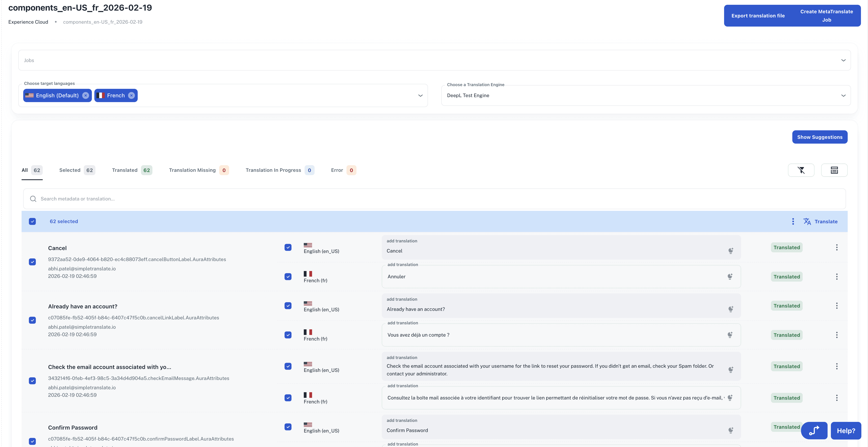This screenshot has height=447, width=868.
Task: Click the '62 selected' label
Action: click(64, 221)
